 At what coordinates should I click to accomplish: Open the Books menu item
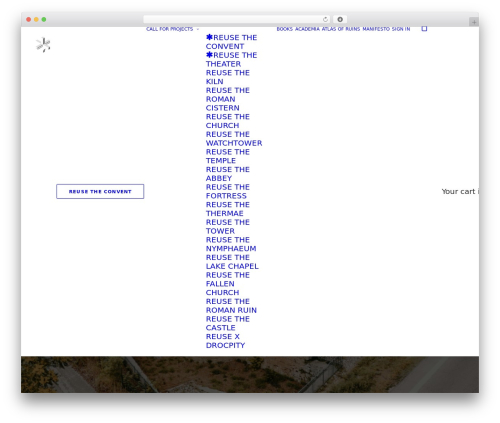(x=284, y=29)
